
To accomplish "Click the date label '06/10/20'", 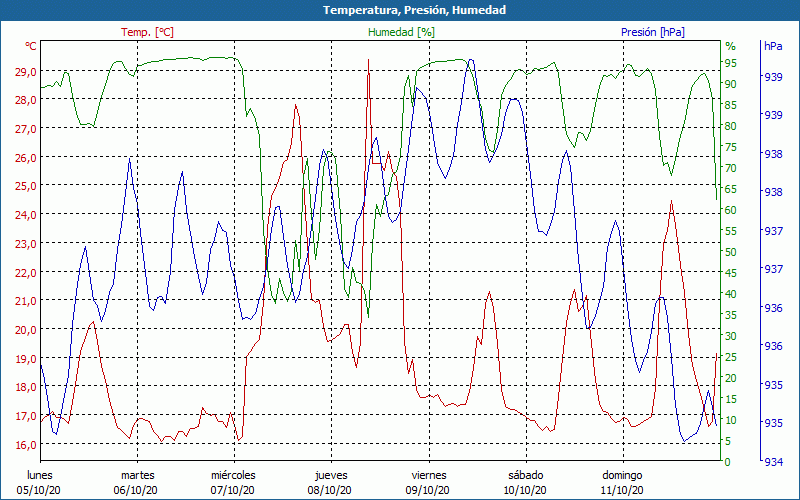I will click(136, 490).
